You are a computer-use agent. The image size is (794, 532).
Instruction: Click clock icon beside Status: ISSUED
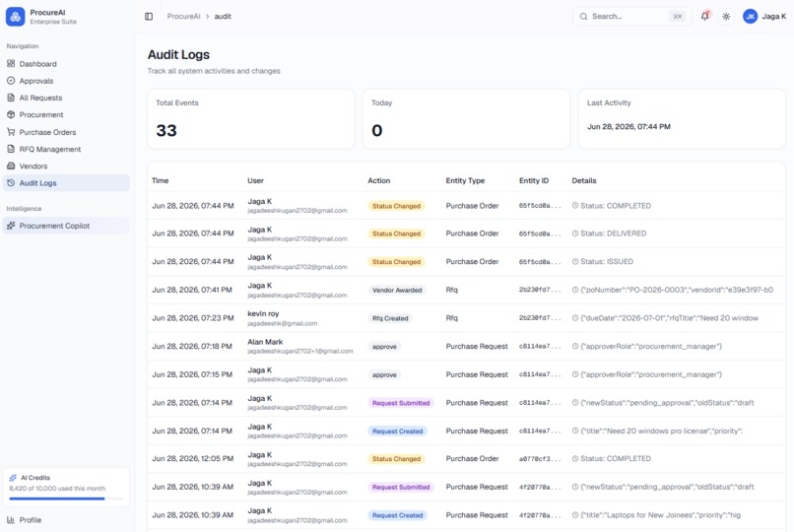(x=575, y=262)
